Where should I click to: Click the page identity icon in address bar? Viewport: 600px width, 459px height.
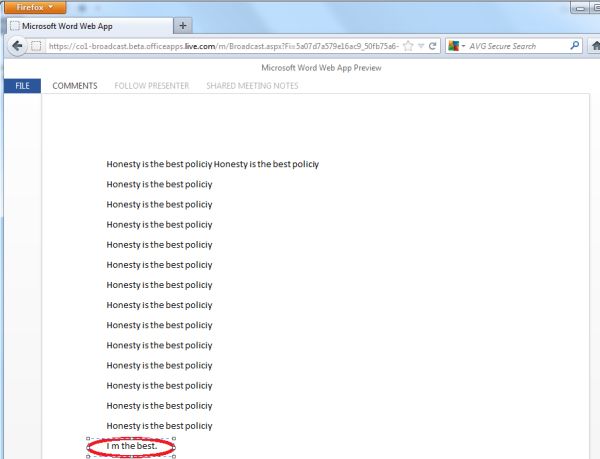click(x=36, y=46)
